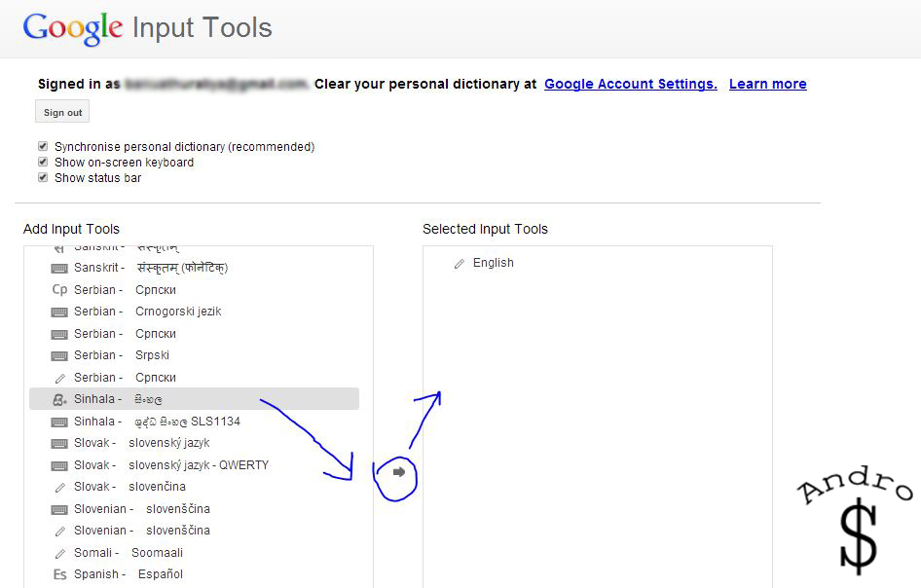The height and width of the screenshot is (588, 921).
Task: Click the Google logo in header
Action: (x=73, y=27)
